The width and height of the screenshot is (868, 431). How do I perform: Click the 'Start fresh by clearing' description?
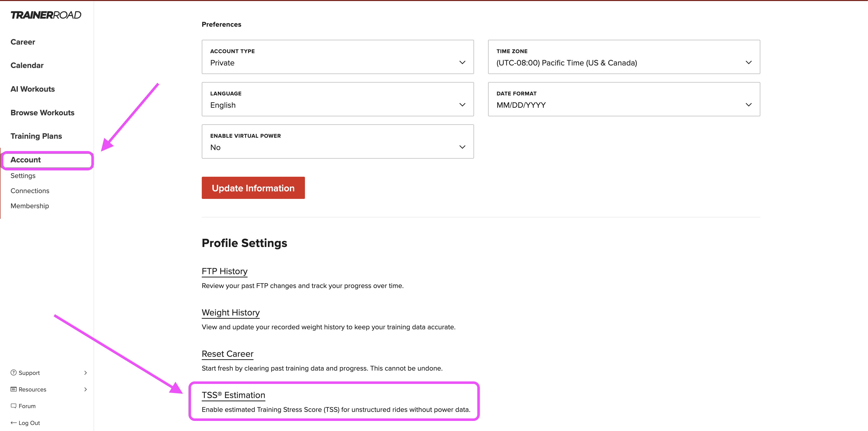click(x=322, y=368)
